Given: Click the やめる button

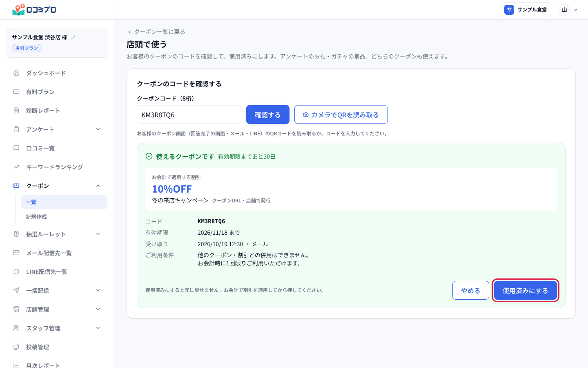Looking at the screenshot, I should [471, 290].
